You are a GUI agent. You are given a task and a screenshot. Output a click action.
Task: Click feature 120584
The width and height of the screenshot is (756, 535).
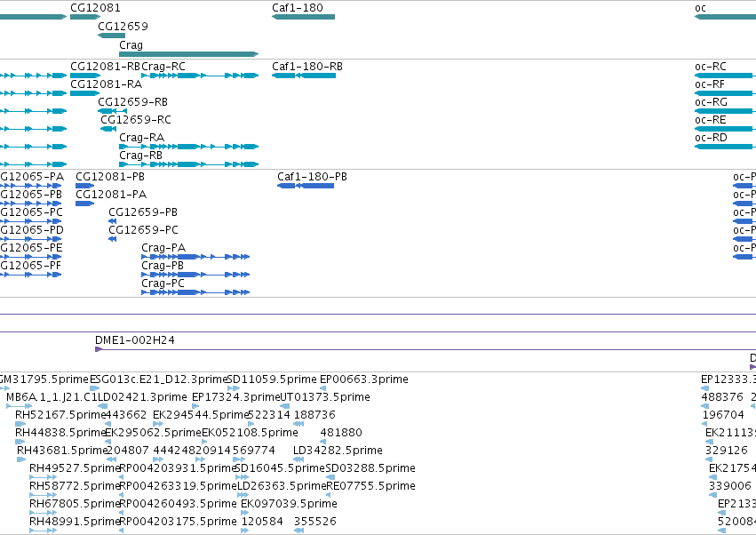(245, 531)
